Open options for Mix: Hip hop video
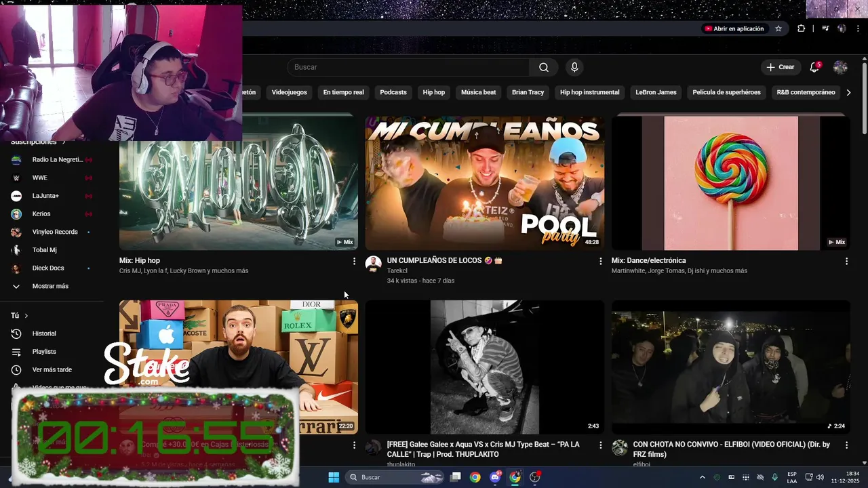Image resolution: width=868 pixels, height=488 pixels. (354, 261)
